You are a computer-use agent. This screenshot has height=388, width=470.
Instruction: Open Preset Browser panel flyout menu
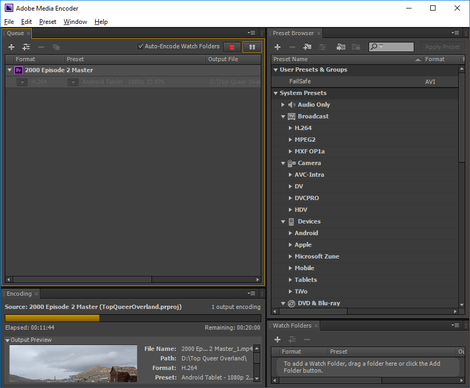click(x=455, y=33)
